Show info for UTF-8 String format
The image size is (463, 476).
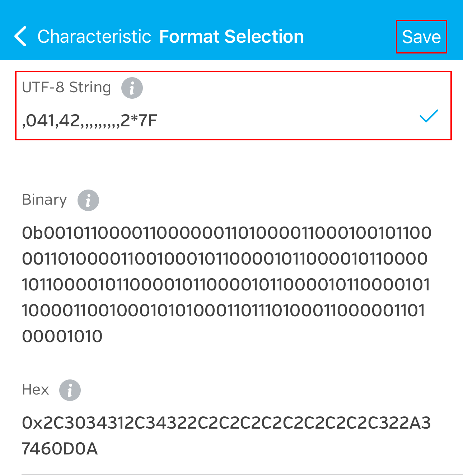click(x=132, y=88)
